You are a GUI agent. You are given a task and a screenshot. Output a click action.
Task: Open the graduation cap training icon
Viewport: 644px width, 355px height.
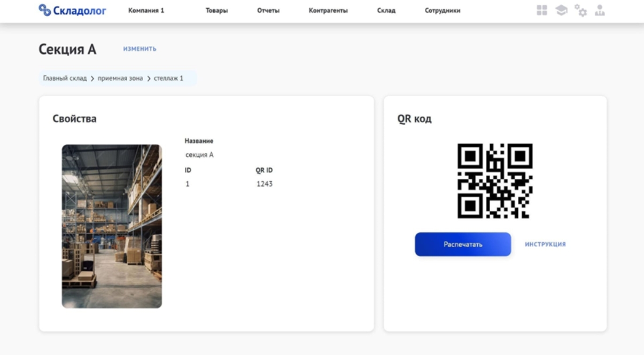(561, 10)
